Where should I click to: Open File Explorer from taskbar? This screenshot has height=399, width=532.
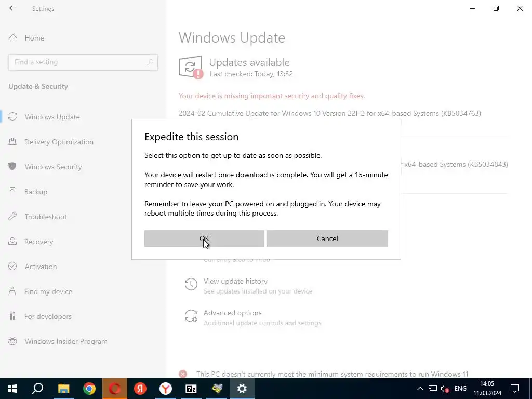(x=63, y=389)
